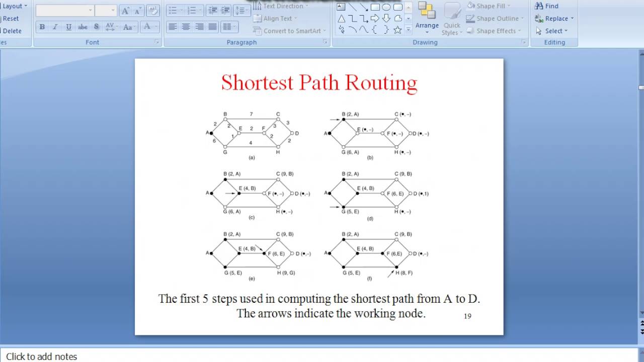Open the Align Text menu
644x362 pixels.
pos(275,19)
